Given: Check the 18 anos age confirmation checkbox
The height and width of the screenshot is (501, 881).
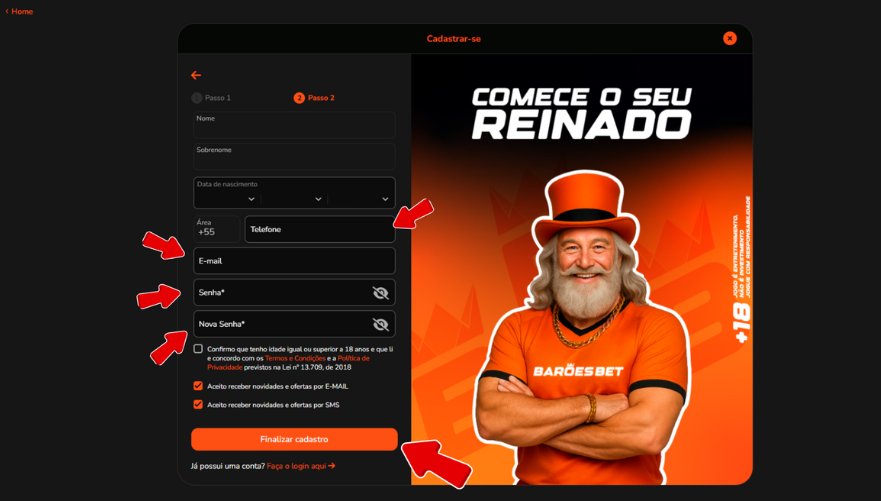Looking at the screenshot, I should pos(198,349).
